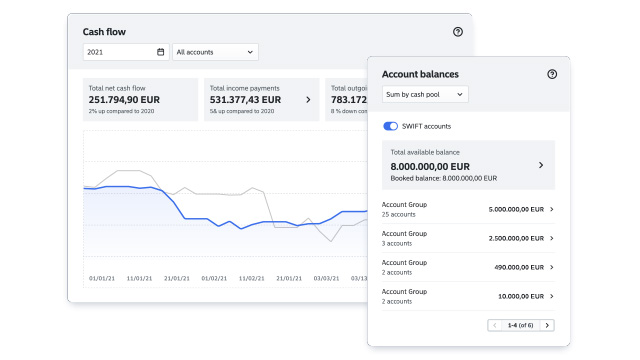Open calendar icon in 2021 date field
The height and width of the screenshot is (360, 640).
pos(160,52)
